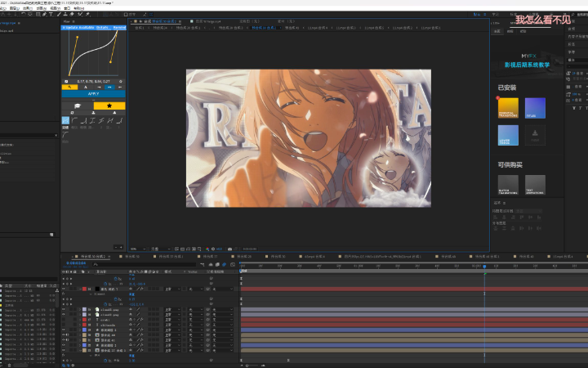This screenshot has width=588, height=368.
Task: Open blending mode dropdown for layer 20
Action: pyautogui.click(x=172, y=335)
